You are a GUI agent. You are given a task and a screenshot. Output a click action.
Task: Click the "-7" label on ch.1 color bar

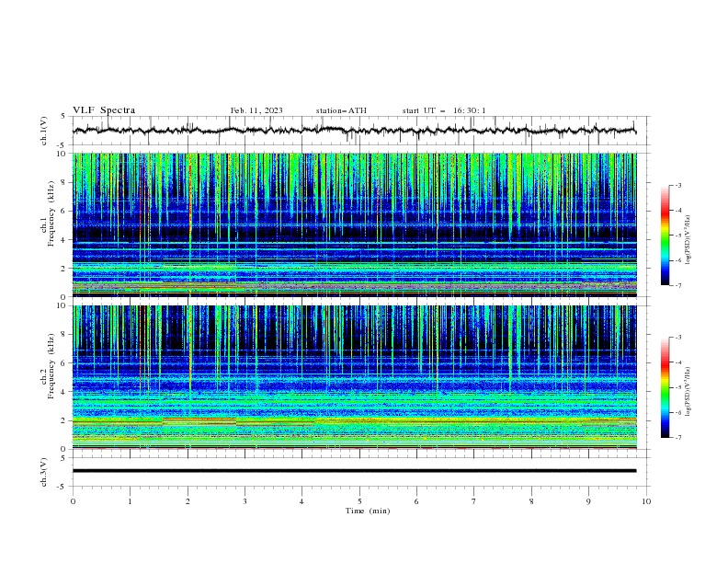(x=678, y=285)
